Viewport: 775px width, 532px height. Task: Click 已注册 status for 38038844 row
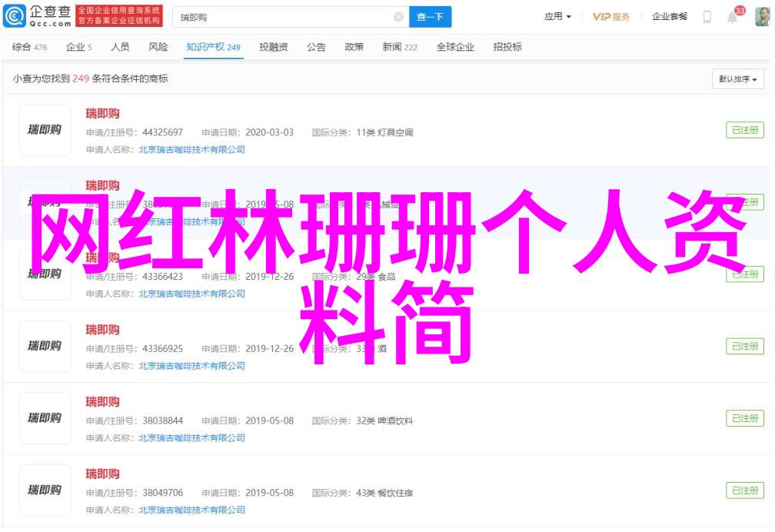click(x=745, y=418)
